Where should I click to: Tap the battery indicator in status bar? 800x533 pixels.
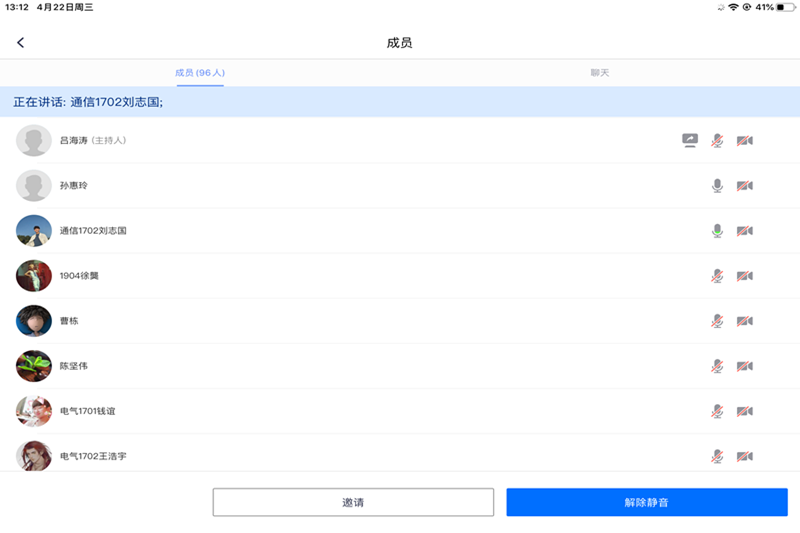pyautogui.click(x=782, y=7)
